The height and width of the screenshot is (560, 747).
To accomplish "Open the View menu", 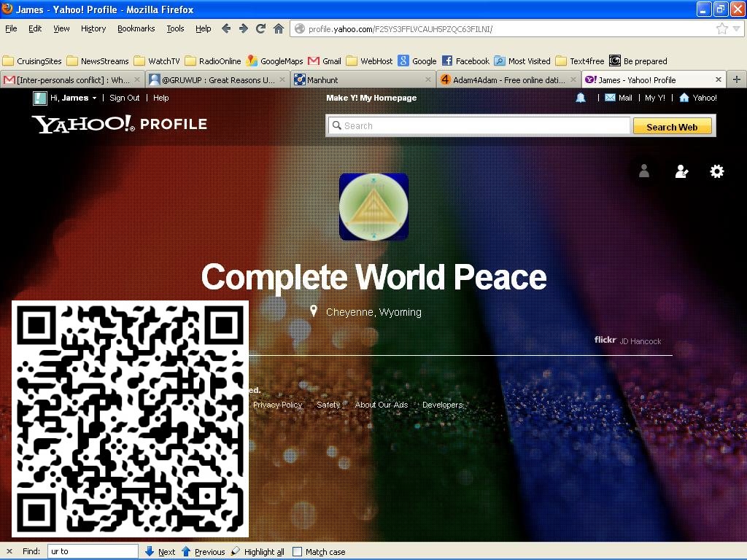I will coord(61,28).
